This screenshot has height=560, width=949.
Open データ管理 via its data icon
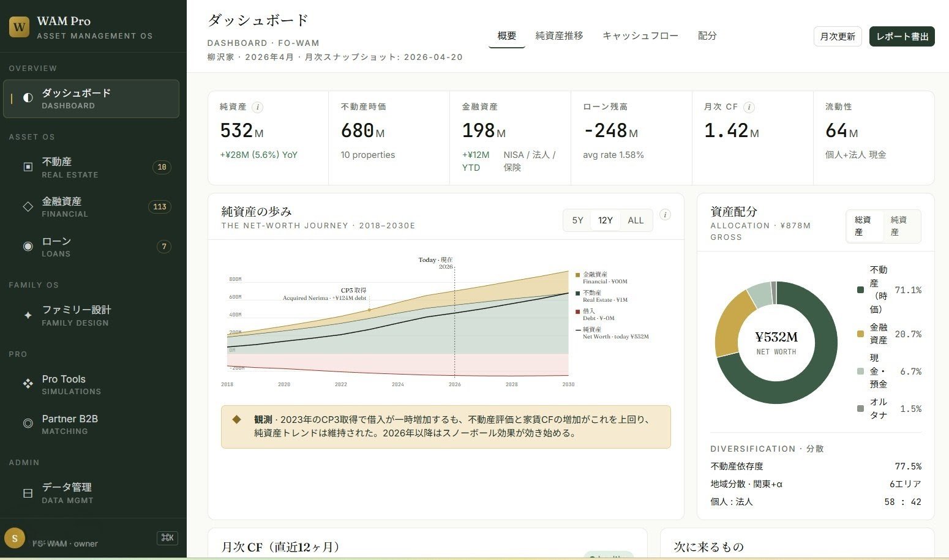(x=28, y=492)
